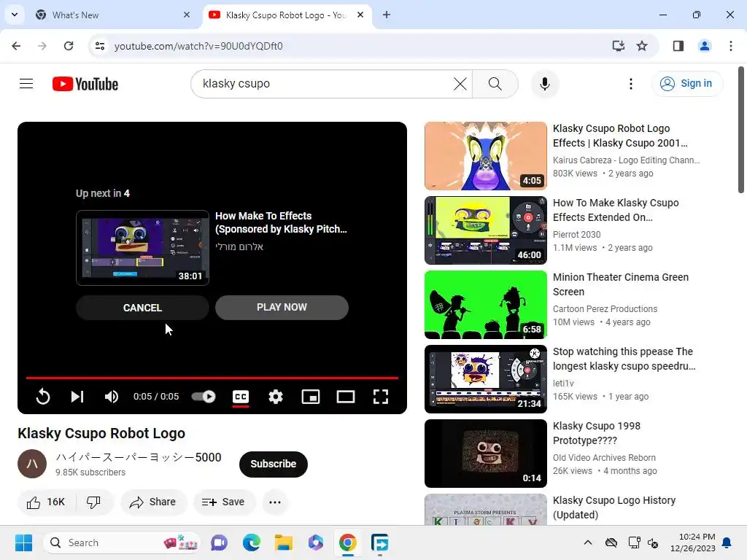Click PLAY NOW button
This screenshot has height=560, width=747.
click(282, 307)
